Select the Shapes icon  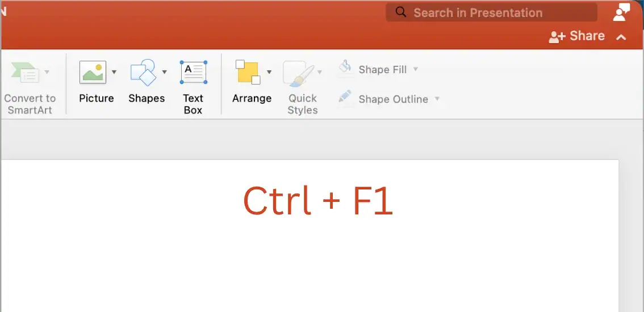pyautogui.click(x=143, y=72)
